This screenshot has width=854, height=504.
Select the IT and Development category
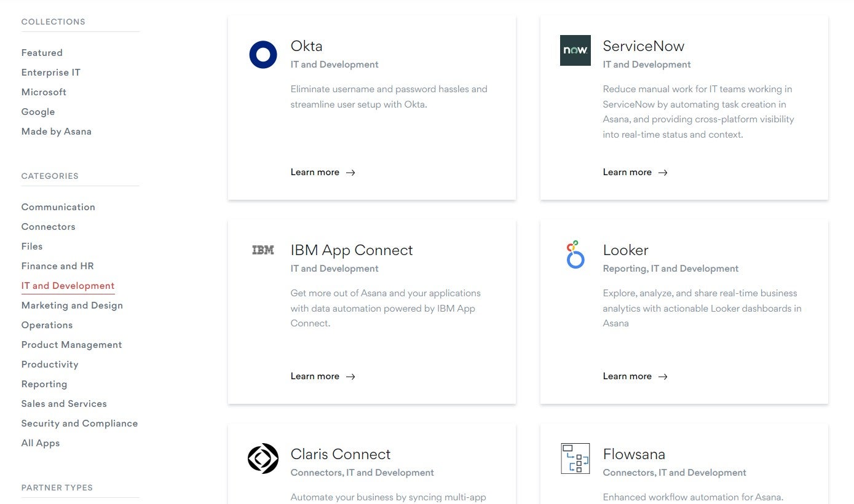pos(68,285)
